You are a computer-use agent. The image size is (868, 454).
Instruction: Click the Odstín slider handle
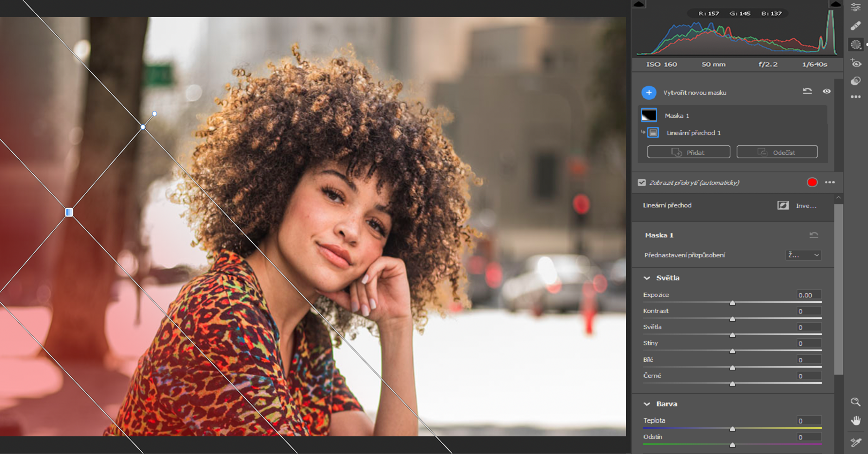733,445
